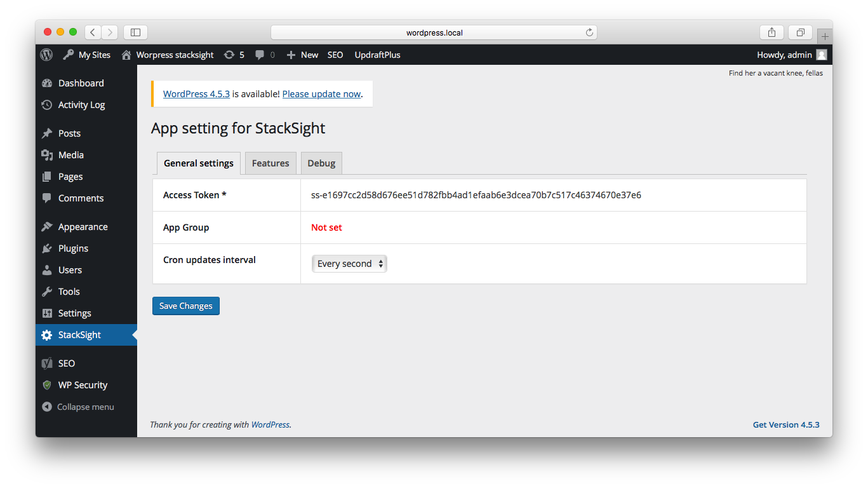
Task: Click the admin avatar in the top bar
Action: [822, 55]
